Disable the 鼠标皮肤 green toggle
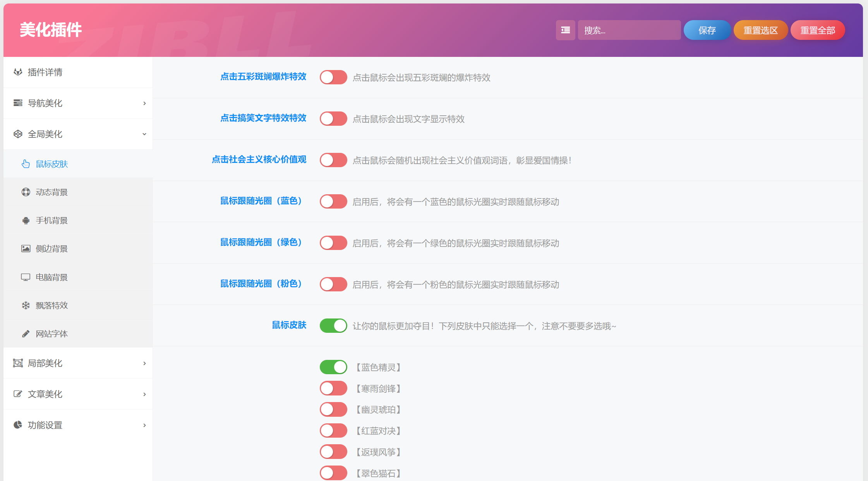The height and width of the screenshot is (481, 868). pos(333,325)
